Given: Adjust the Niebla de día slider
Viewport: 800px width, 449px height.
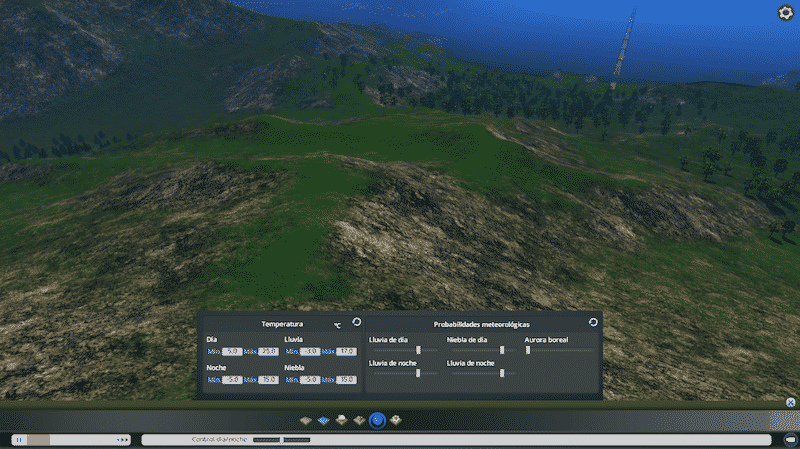Looking at the screenshot, I should pos(502,350).
